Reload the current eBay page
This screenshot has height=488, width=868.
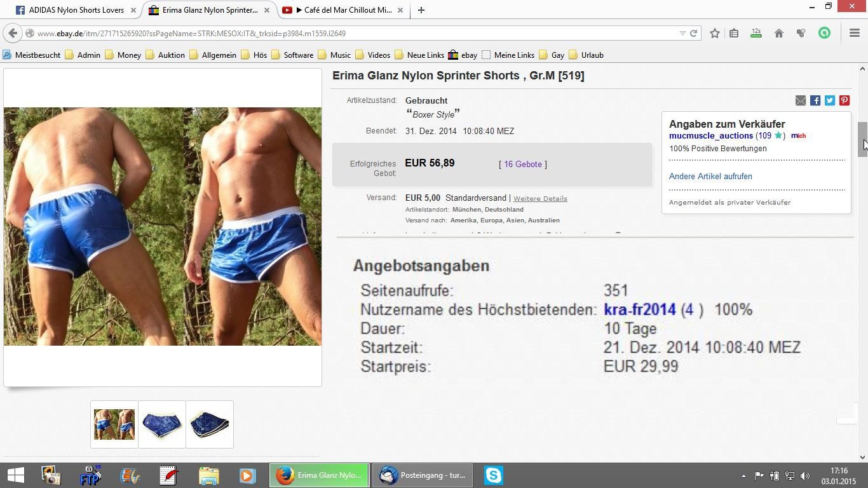(x=694, y=33)
